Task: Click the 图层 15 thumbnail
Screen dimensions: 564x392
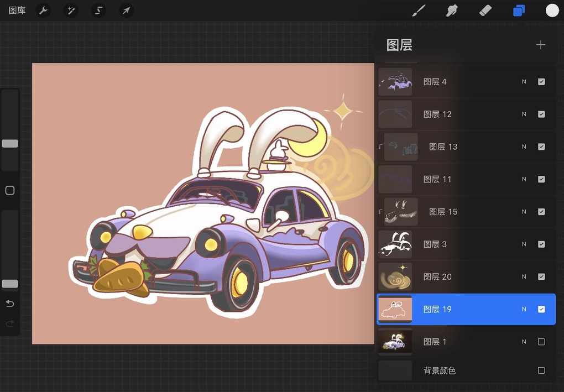Action: pos(401,212)
